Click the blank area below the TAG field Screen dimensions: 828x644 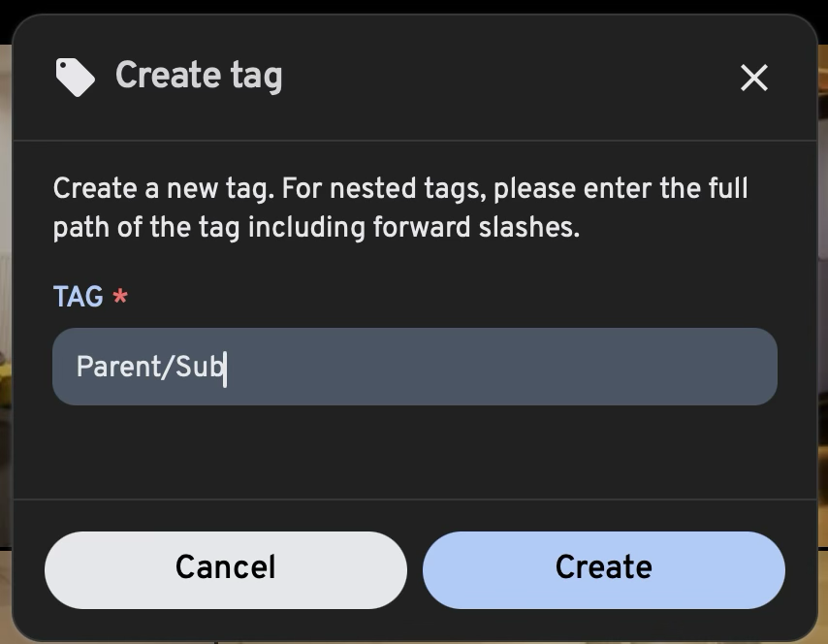coord(414,451)
